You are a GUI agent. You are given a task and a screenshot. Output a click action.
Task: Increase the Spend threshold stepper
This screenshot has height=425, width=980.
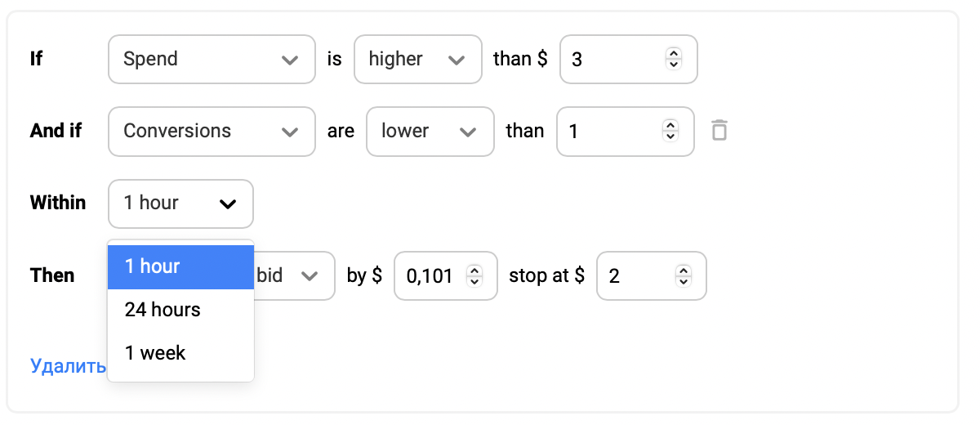click(x=673, y=53)
